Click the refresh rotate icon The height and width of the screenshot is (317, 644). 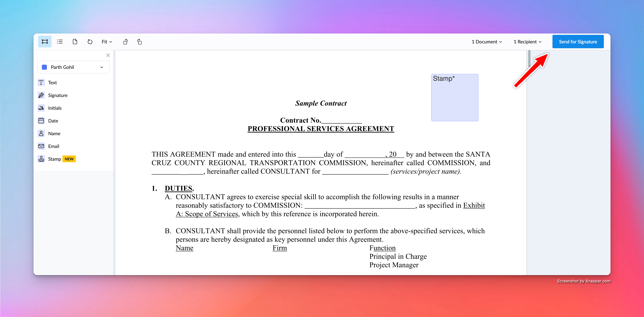tap(90, 42)
